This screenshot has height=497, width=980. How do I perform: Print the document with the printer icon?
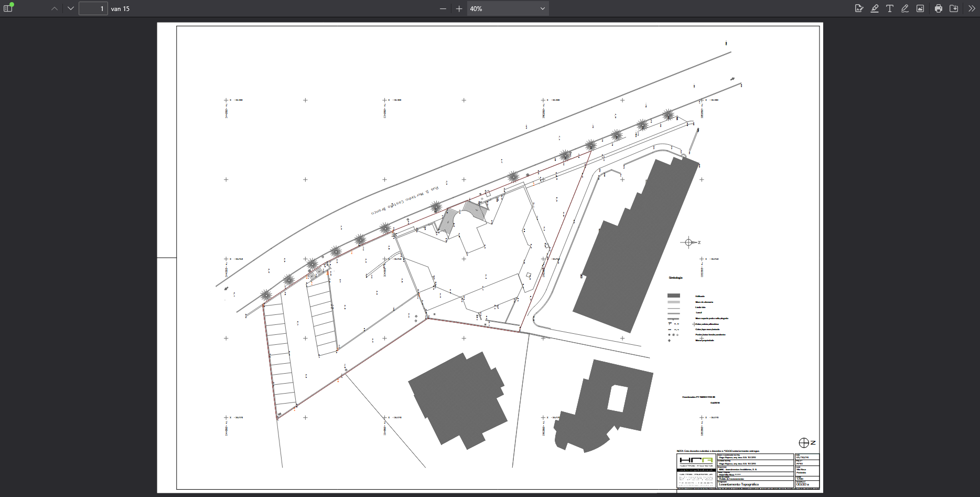coord(939,8)
